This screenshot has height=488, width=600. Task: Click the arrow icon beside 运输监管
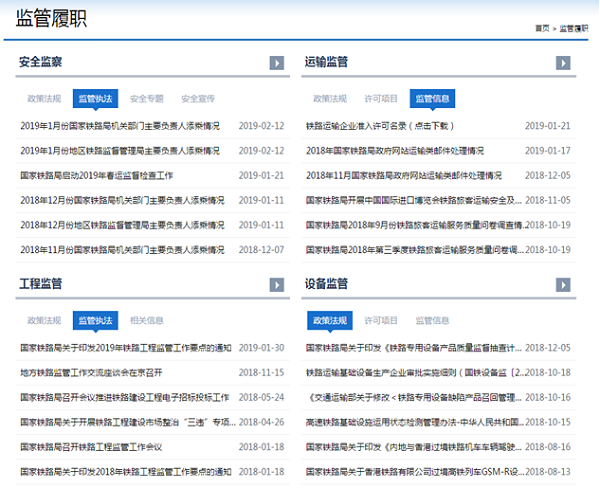563,63
